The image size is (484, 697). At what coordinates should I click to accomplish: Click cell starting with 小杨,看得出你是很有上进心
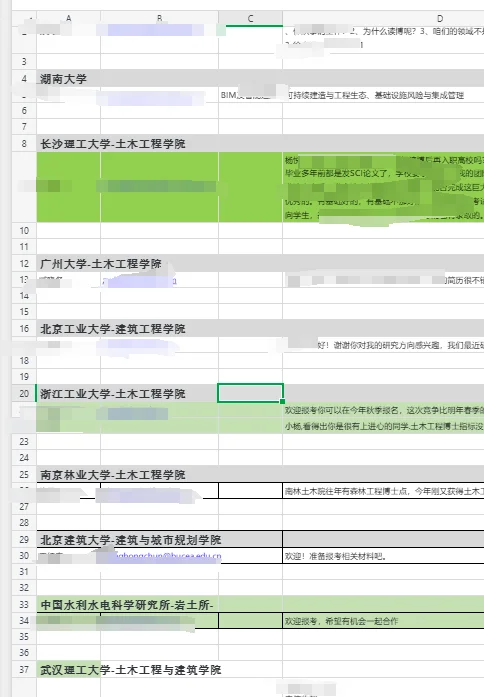(383, 426)
